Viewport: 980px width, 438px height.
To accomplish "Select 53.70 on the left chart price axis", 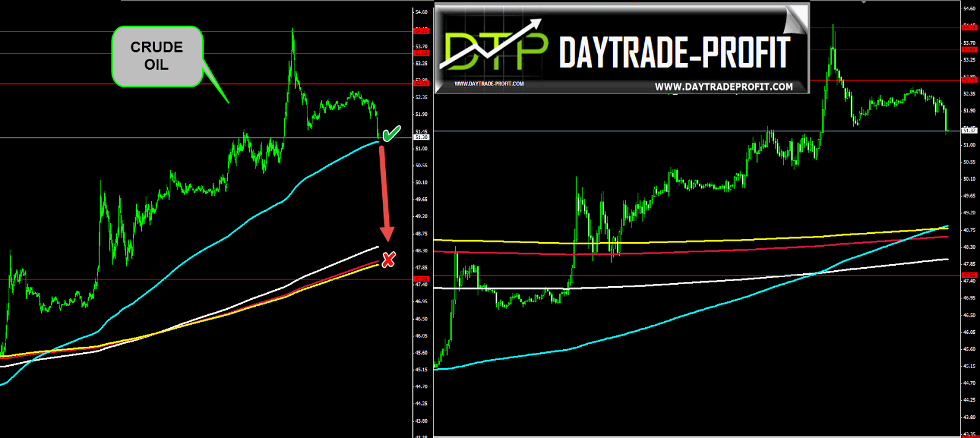I will click(421, 47).
